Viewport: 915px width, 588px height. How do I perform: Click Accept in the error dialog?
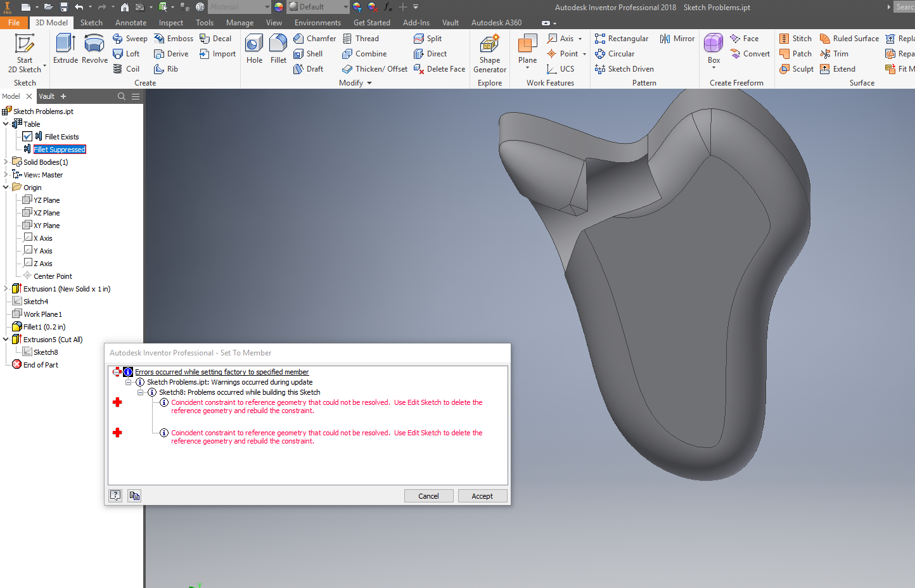coord(482,495)
